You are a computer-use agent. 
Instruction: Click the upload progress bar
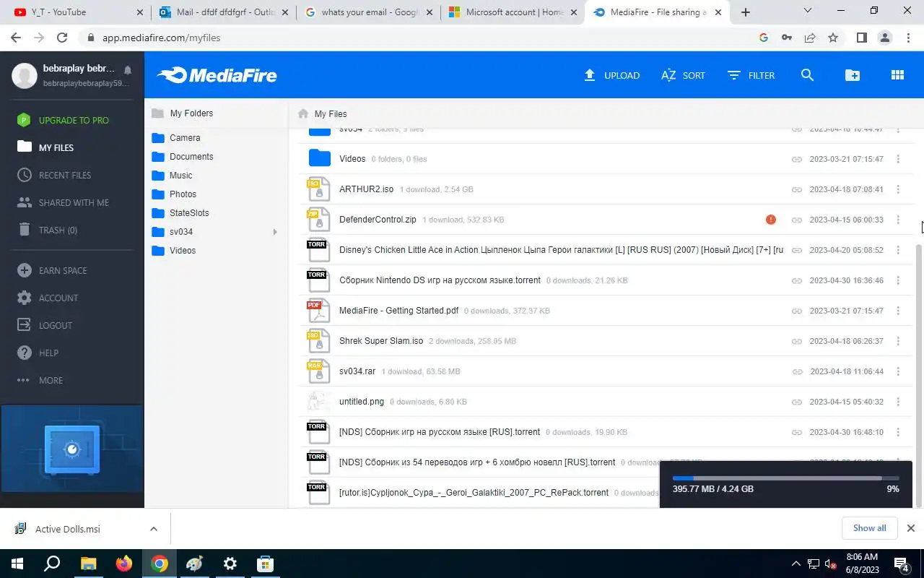[786, 478]
